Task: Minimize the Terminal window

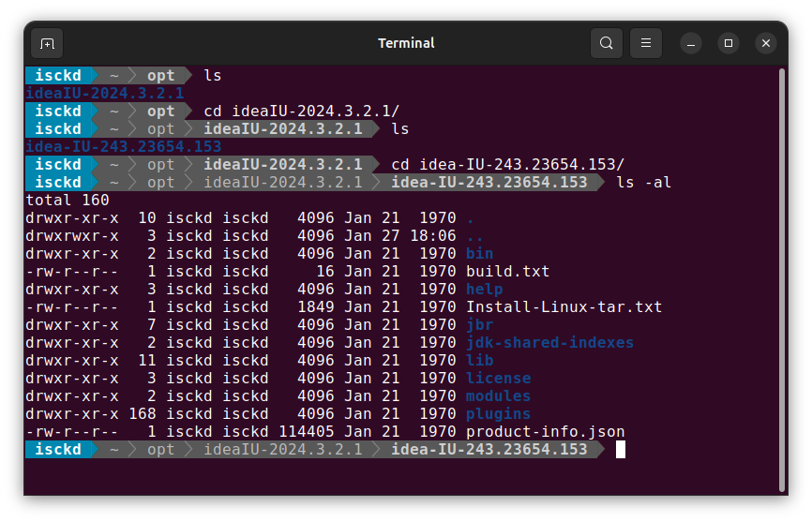Action: click(x=691, y=43)
